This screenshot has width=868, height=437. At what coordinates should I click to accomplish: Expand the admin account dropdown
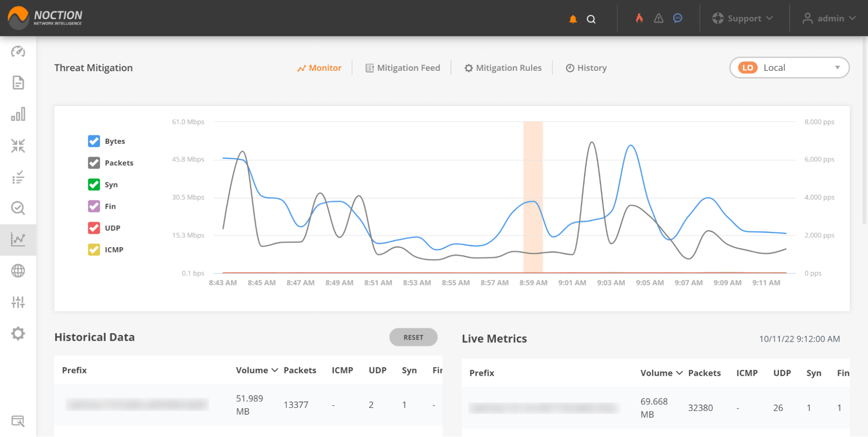coord(829,18)
